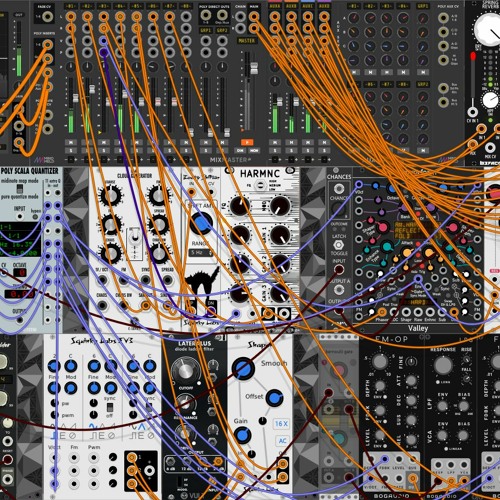Click the Shaper Gain knob
This screenshot has height=500, width=500.
pos(242,435)
